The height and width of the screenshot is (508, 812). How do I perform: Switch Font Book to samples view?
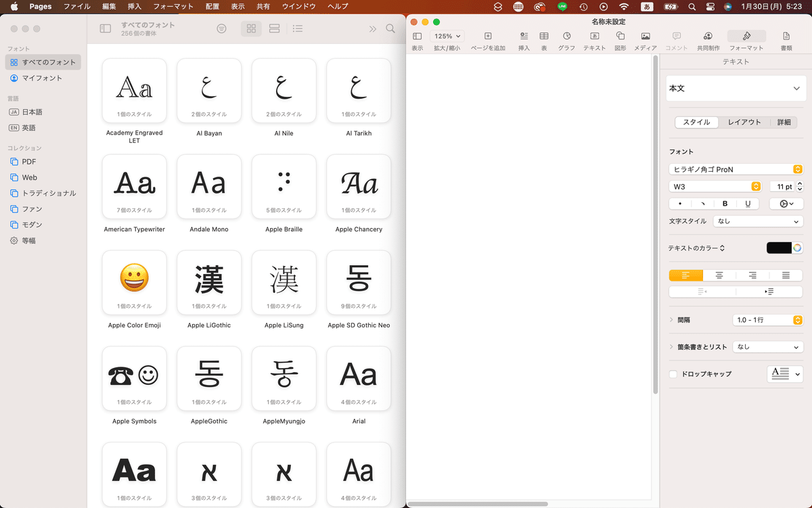[x=274, y=29]
